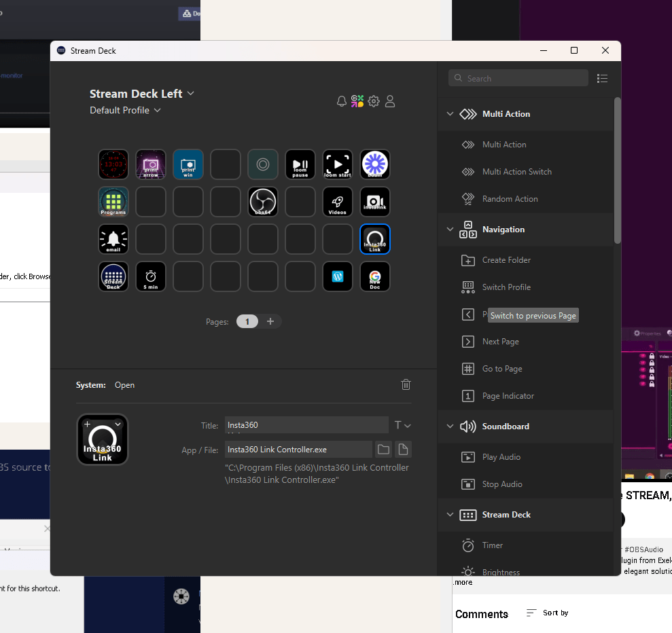Image resolution: width=672 pixels, height=633 pixels.
Task: Open the user account icon
Action: click(390, 101)
